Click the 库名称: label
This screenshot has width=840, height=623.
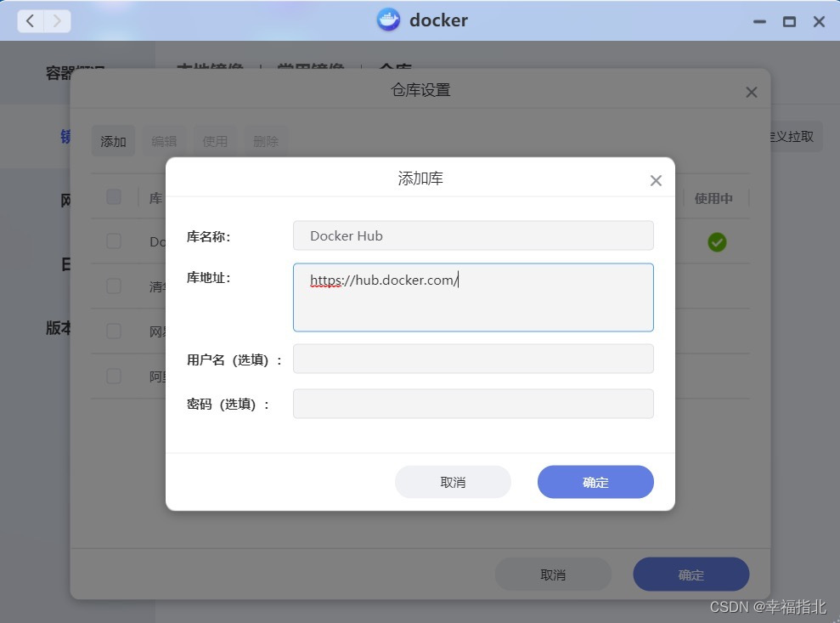click(208, 236)
